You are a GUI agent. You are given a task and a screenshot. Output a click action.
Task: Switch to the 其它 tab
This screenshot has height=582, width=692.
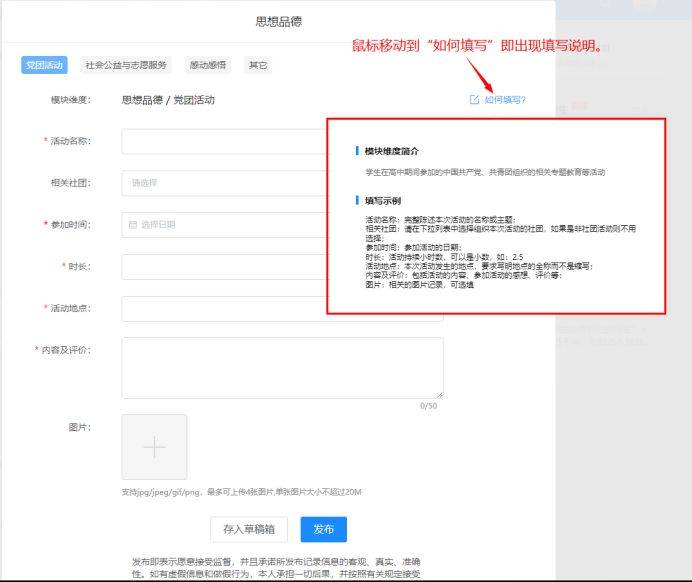pos(258,65)
